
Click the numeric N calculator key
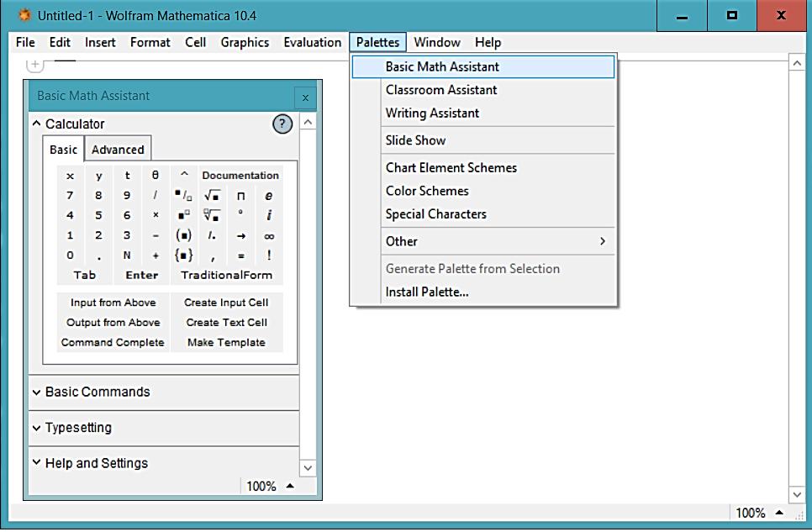pyautogui.click(x=127, y=255)
